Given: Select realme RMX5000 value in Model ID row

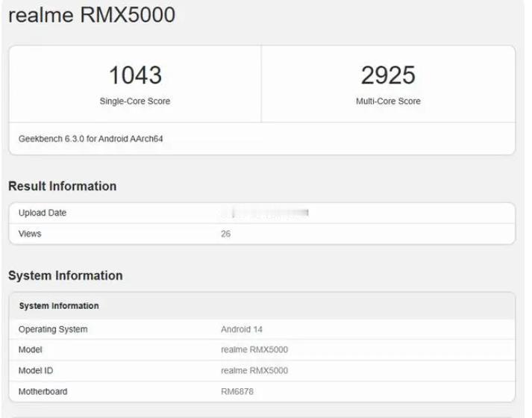Looking at the screenshot, I should tap(254, 370).
